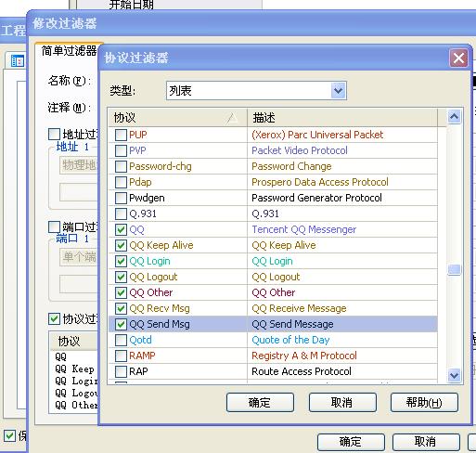Click 确定 in the 修改过滤器 window

(x=351, y=442)
